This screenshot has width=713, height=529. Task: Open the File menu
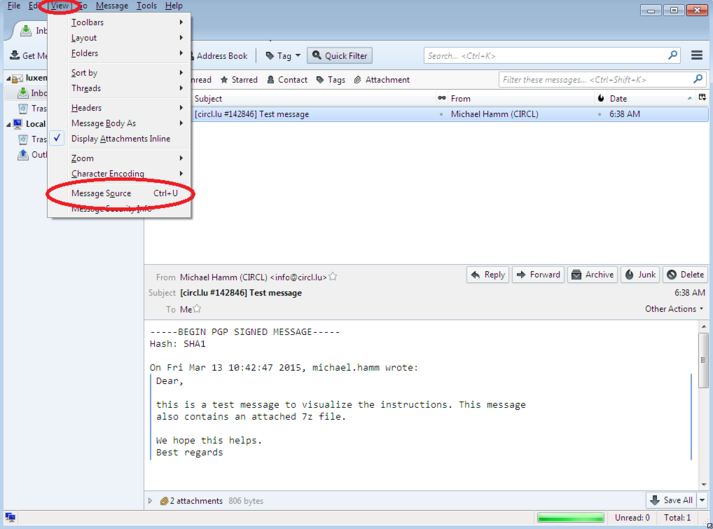pos(14,6)
